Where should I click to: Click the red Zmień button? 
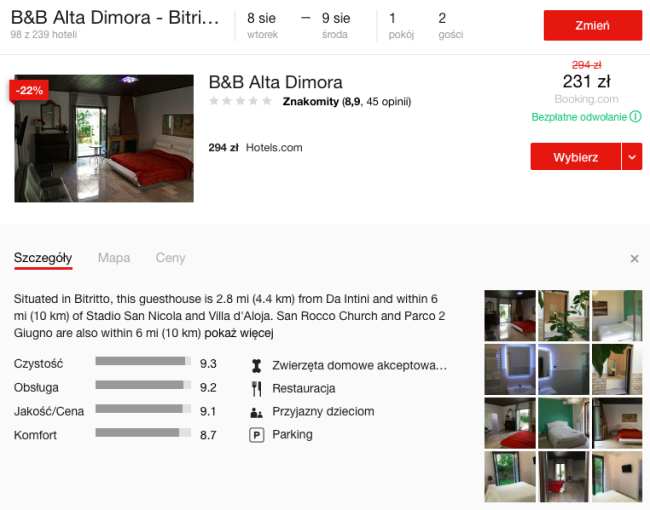(592, 25)
